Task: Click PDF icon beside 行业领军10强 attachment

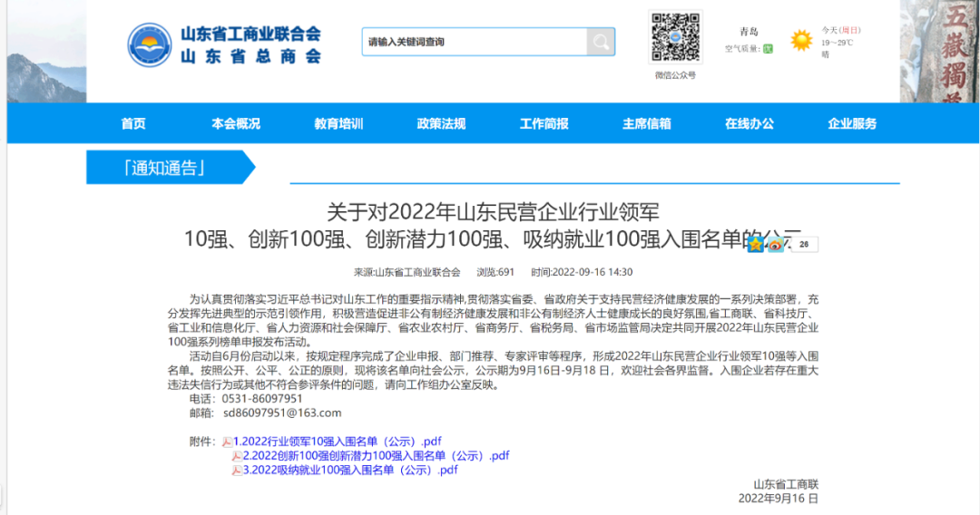Action: 227,442
